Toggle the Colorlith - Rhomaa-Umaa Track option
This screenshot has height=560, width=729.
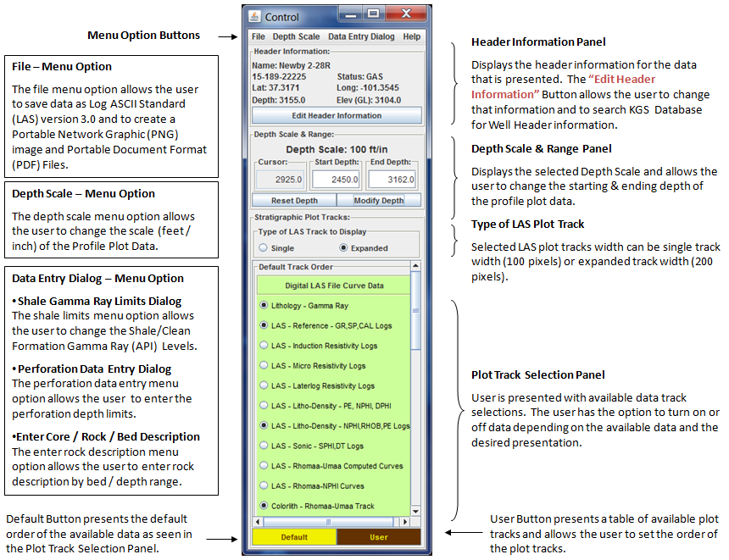pos(264,505)
